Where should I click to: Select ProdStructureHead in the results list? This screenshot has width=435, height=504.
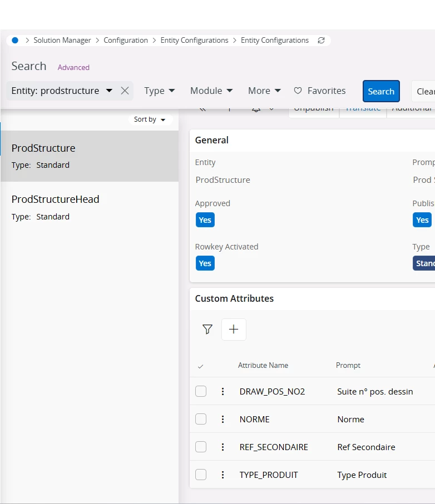(56, 199)
